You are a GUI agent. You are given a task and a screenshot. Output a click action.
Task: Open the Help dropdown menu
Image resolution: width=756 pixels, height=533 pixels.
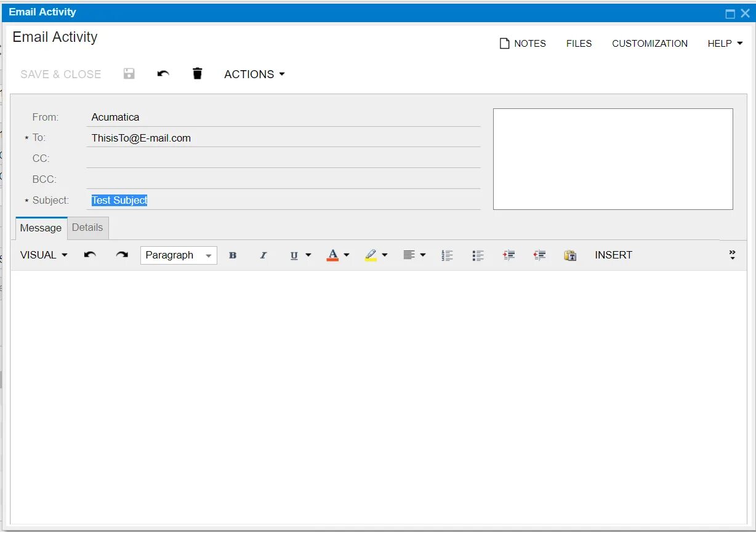coord(725,44)
